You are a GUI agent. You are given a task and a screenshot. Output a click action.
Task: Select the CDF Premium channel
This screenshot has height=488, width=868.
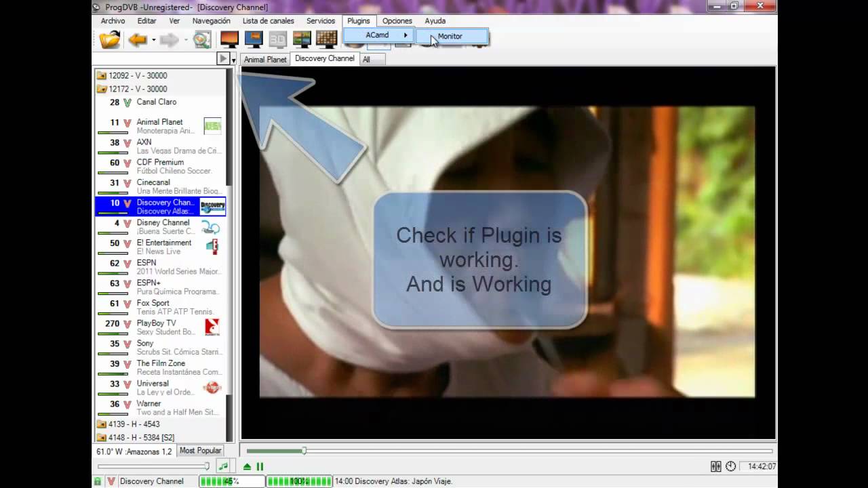coord(160,167)
